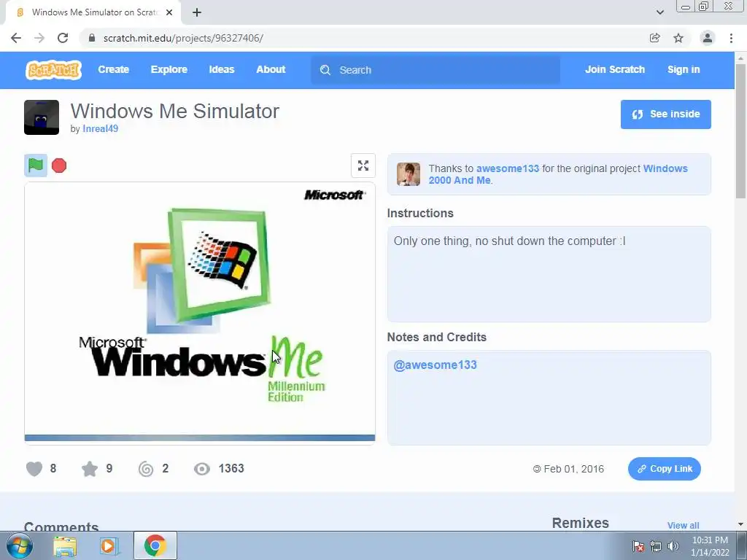Click Sign in
This screenshot has width=747, height=560.
684,69
